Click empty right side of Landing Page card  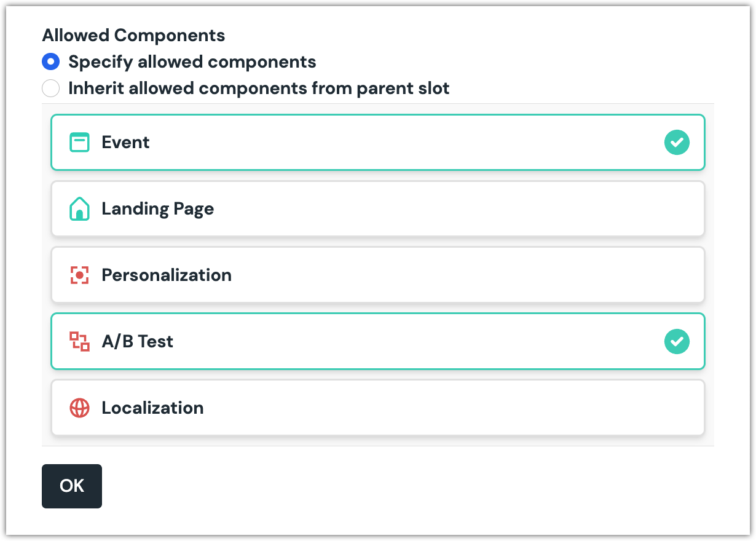coord(553,209)
